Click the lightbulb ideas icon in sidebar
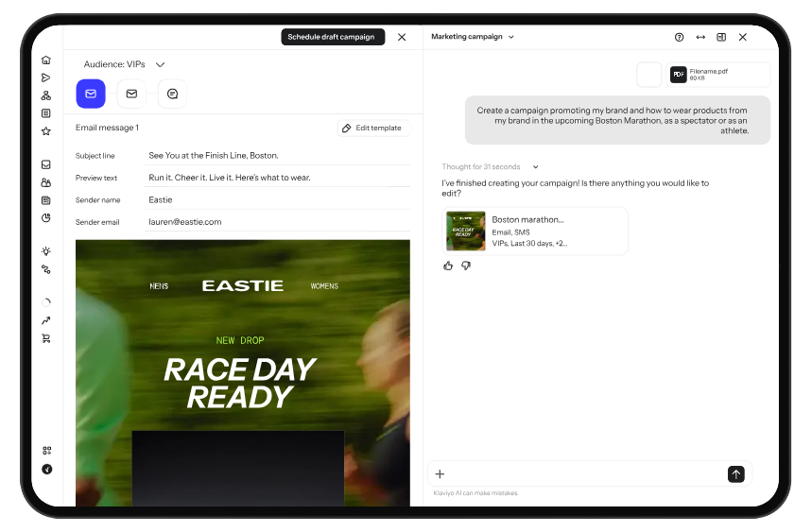Screen dimensions: 812x532 [46, 251]
